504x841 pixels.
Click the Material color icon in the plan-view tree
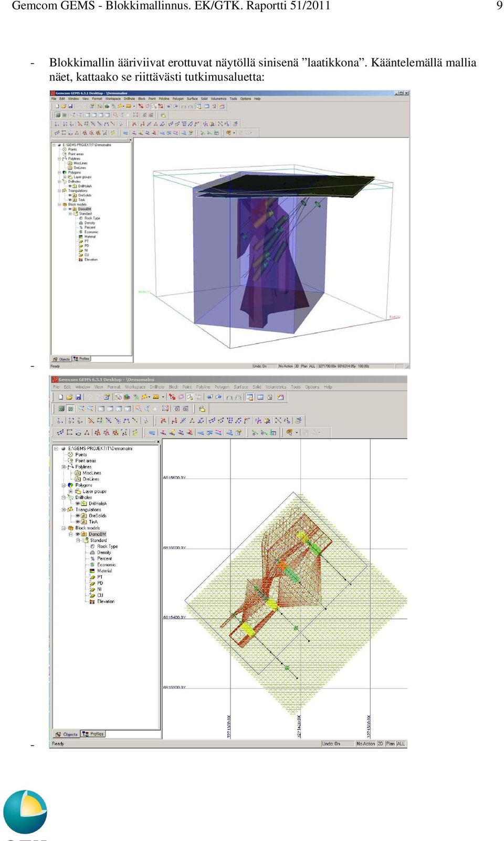click(x=92, y=571)
